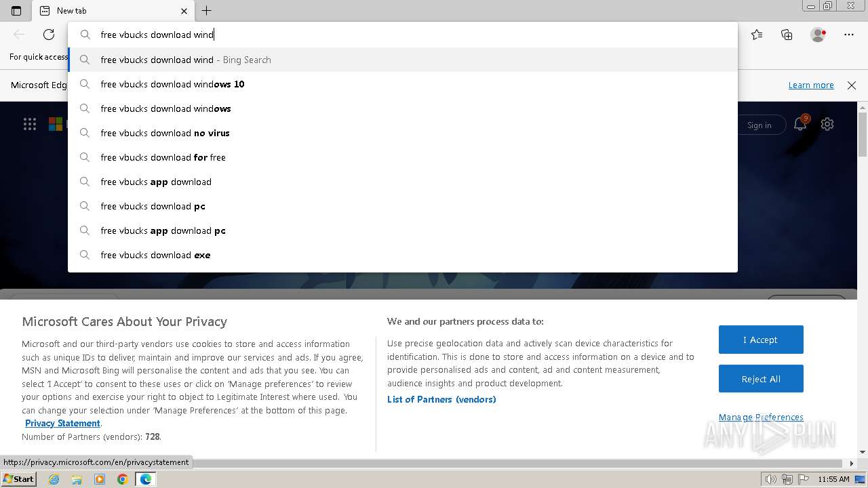Dismiss the Microsoft Edge info bar

point(852,85)
